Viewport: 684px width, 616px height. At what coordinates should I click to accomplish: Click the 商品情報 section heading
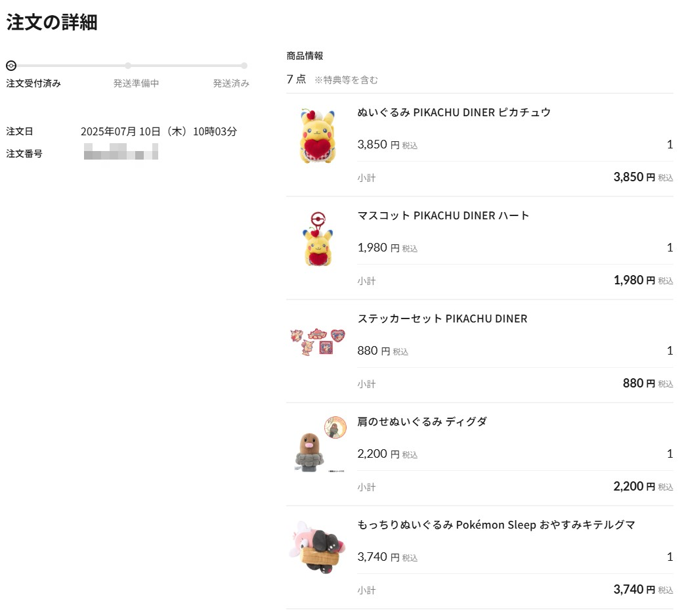click(x=305, y=56)
